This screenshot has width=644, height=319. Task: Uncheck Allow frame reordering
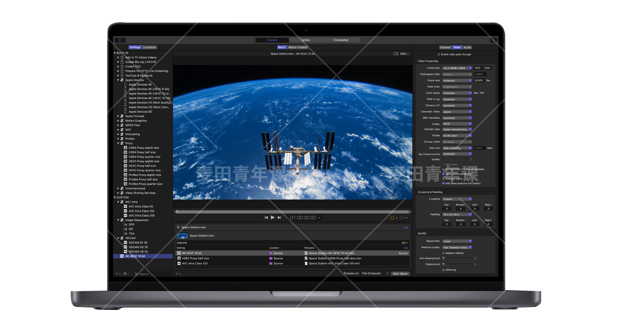point(443,174)
